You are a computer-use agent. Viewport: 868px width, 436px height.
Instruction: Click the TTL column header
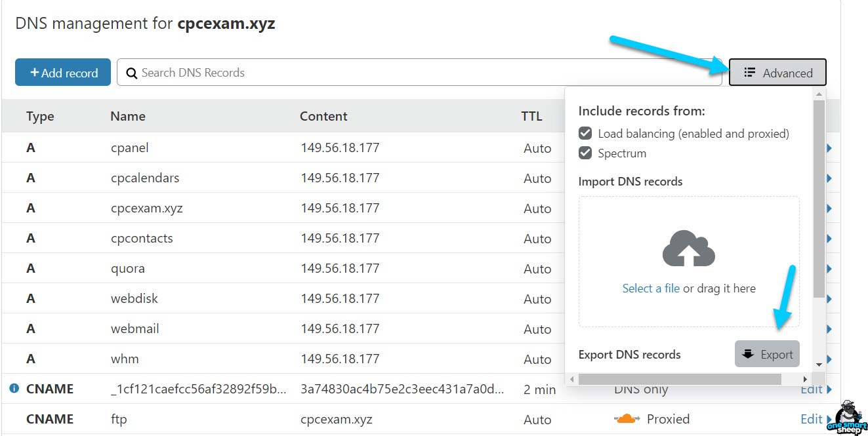531,117
